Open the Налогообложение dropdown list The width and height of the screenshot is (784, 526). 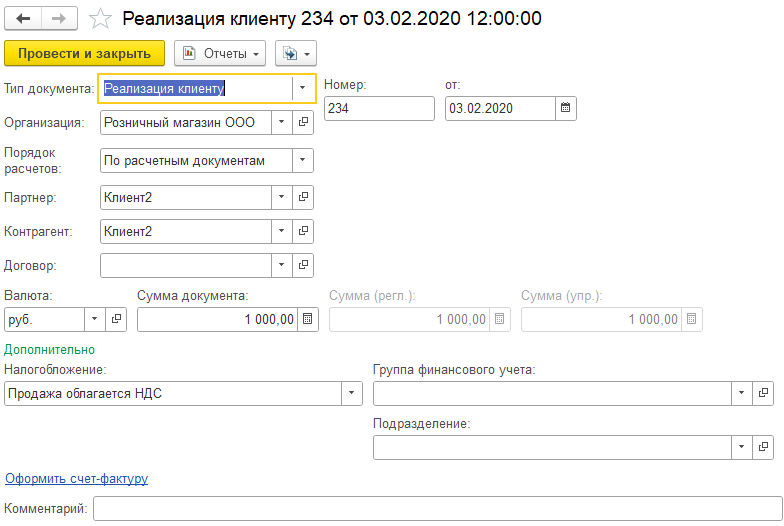351,393
